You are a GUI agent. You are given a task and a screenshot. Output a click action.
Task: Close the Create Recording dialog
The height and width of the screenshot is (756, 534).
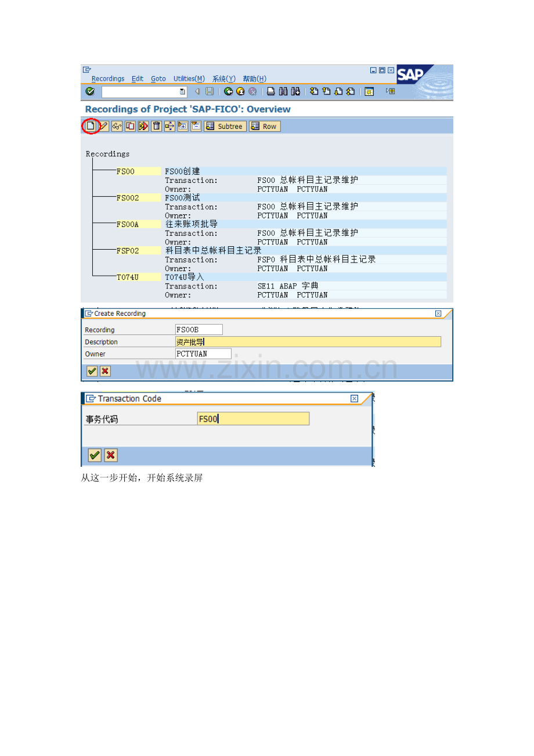pyautogui.click(x=438, y=314)
